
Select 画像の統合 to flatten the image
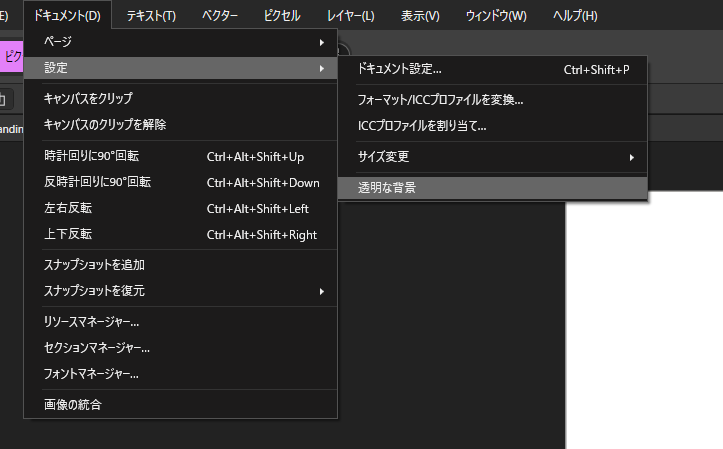tap(73, 405)
